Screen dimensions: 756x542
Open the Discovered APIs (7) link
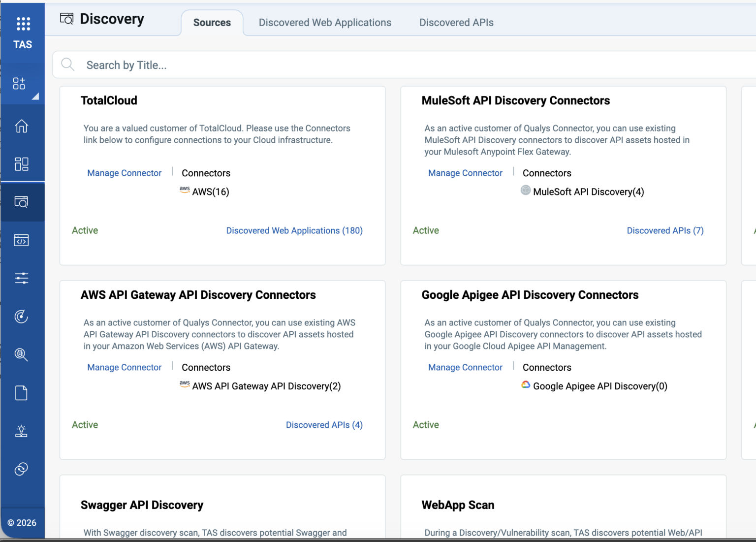pos(665,230)
